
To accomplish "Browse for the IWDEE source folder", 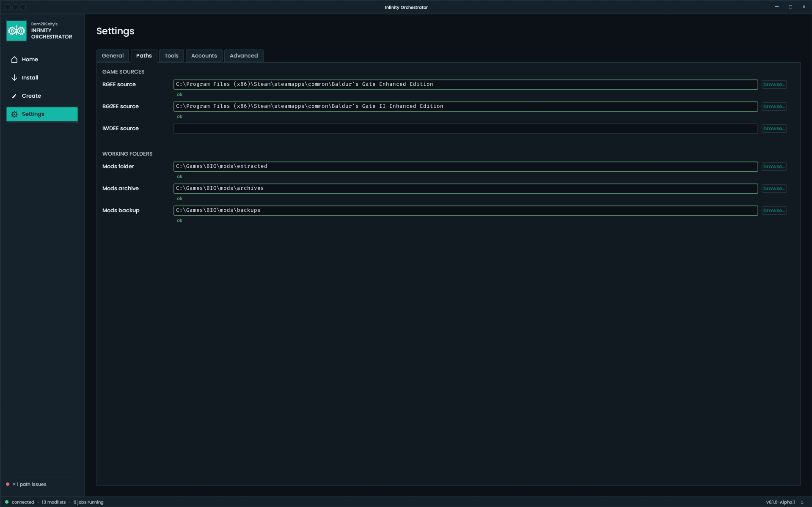I will (x=774, y=129).
